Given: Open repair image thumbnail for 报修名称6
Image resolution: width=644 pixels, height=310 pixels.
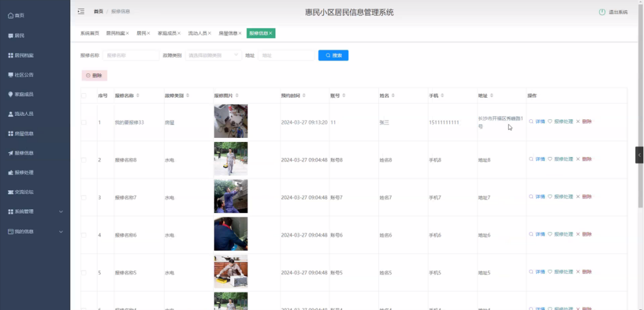Looking at the screenshot, I should pyautogui.click(x=231, y=234).
